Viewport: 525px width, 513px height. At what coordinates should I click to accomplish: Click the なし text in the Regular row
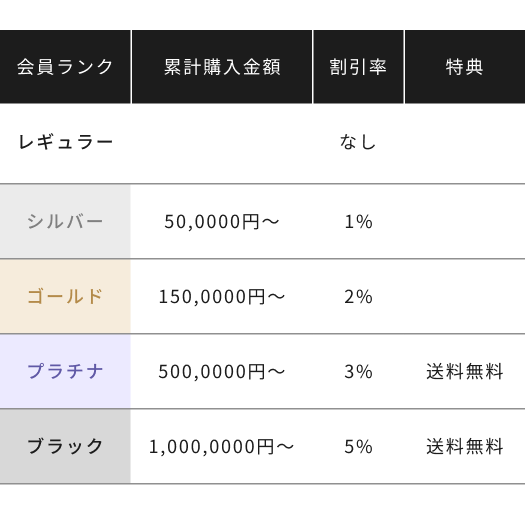[x=358, y=142]
